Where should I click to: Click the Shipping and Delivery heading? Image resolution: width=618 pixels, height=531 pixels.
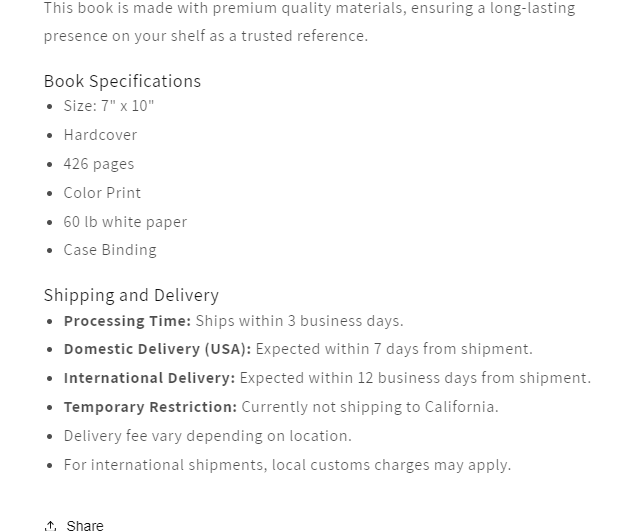131,295
